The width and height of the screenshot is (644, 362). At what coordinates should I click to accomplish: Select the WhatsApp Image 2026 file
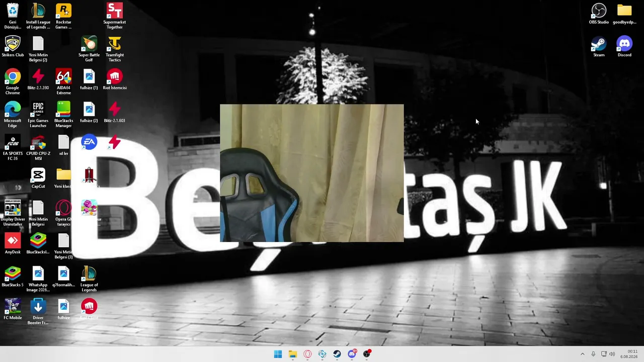[38, 279]
